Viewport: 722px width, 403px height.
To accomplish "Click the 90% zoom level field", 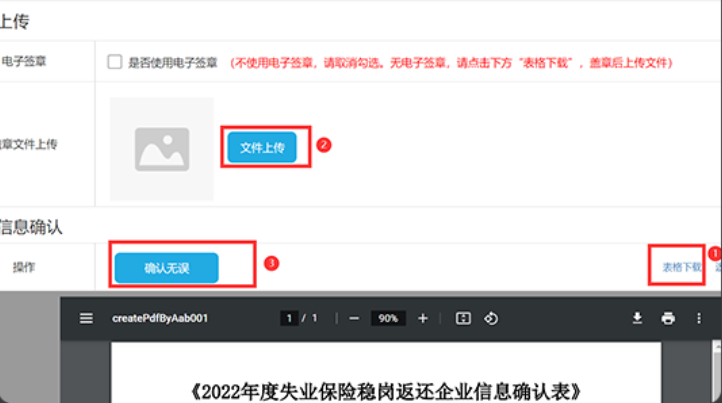I will [x=388, y=318].
